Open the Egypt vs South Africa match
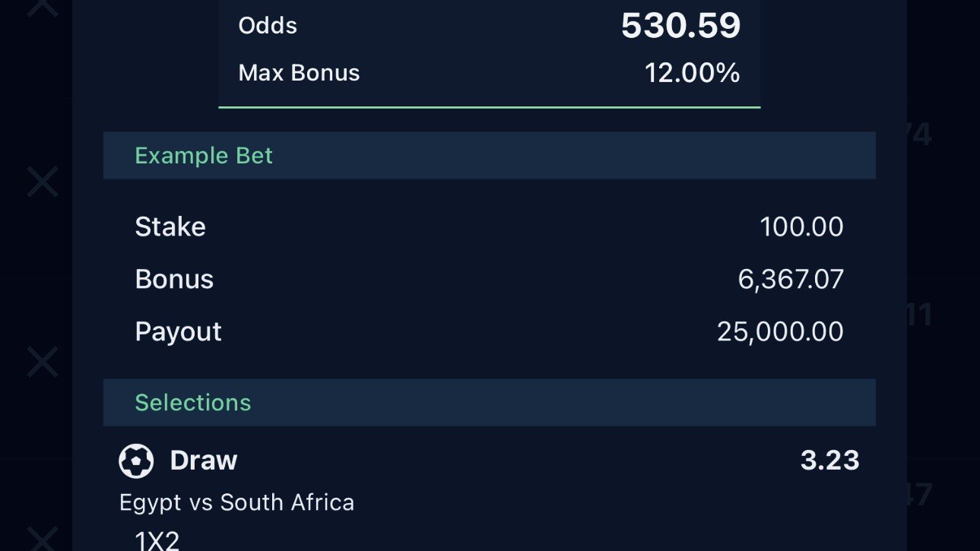 click(x=237, y=502)
